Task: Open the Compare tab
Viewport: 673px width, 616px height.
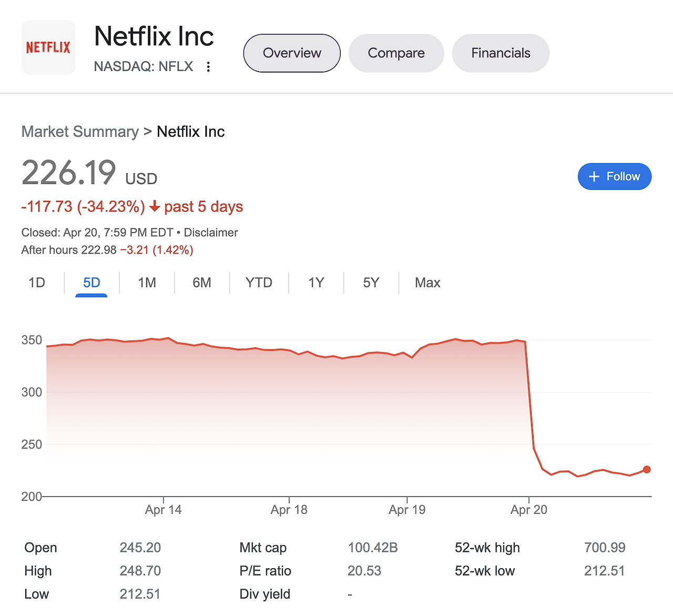Action: click(396, 53)
